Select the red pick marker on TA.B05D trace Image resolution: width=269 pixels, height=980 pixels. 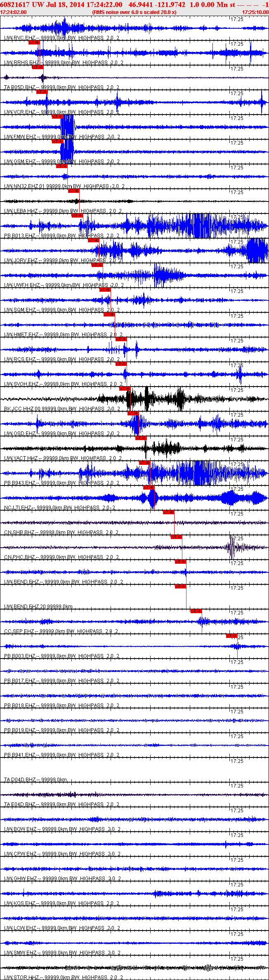point(38,67)
